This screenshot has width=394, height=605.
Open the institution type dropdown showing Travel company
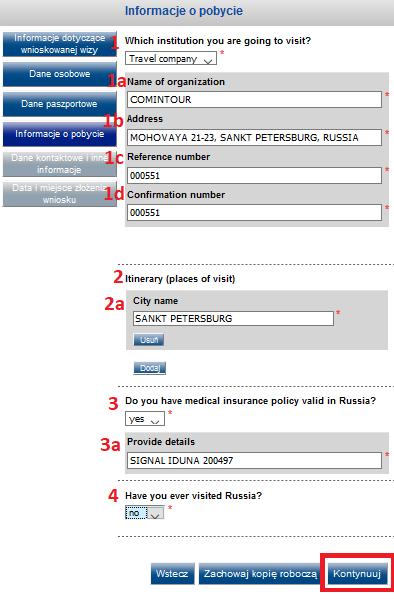point(171,59)
